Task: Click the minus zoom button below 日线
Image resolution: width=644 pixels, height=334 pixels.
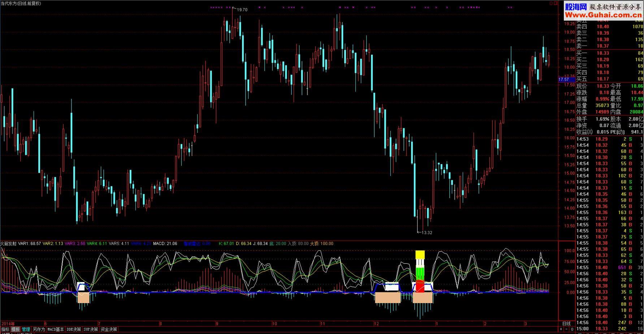Action: click(x=567, y=329)
